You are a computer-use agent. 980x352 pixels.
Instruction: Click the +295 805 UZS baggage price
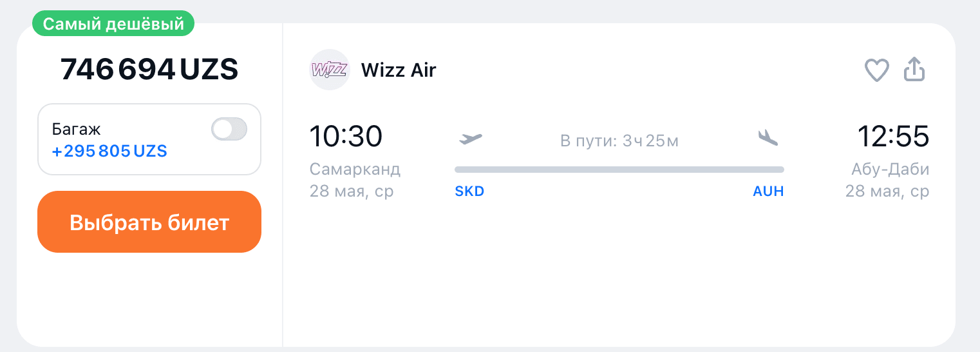109,152
